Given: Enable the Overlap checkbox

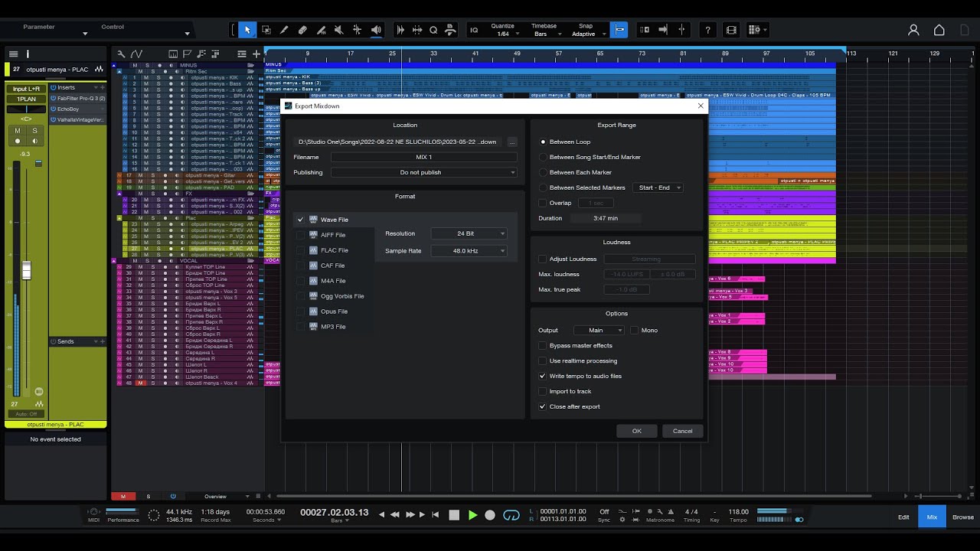Looking at the screenshot, I should 543,203.
